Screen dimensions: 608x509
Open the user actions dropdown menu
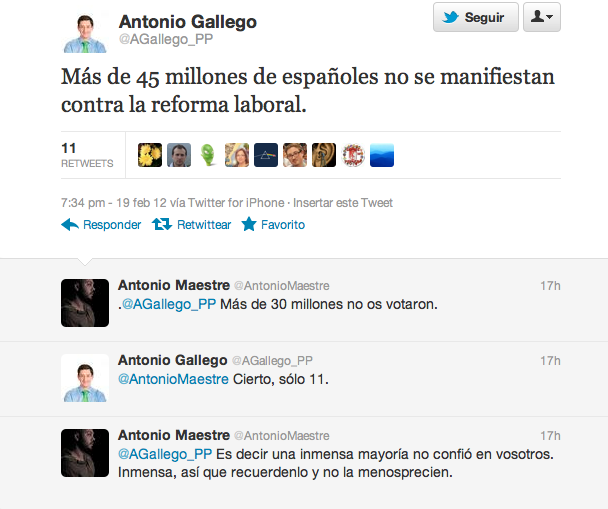(542, 17)
